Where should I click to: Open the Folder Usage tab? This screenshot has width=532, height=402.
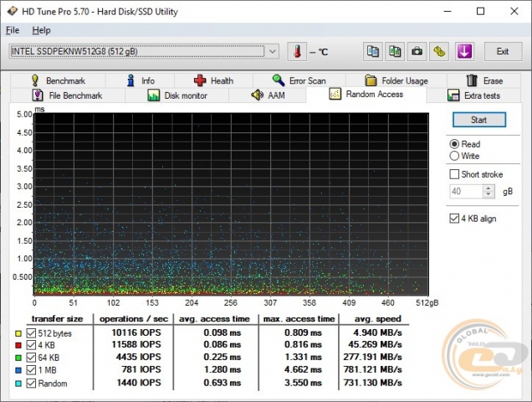click(396, 81)
